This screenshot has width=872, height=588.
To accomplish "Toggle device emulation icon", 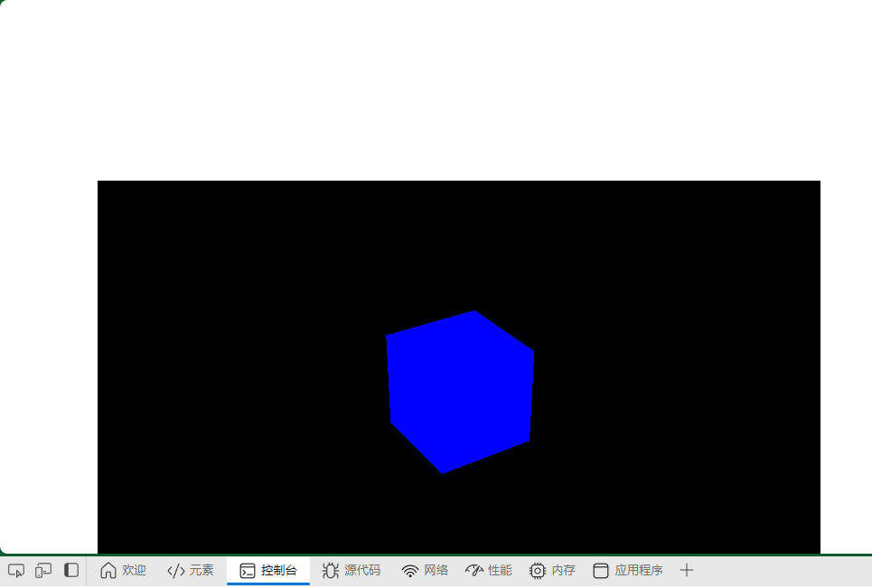I will tap(43, 571).
